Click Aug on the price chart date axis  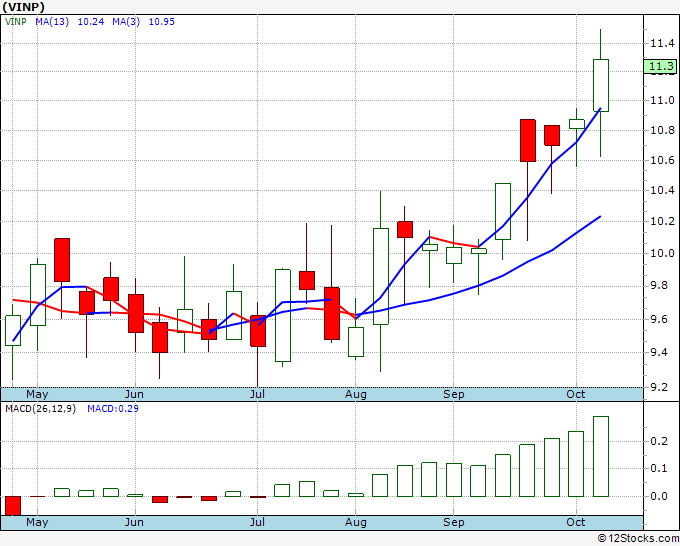tap(356, 395)
